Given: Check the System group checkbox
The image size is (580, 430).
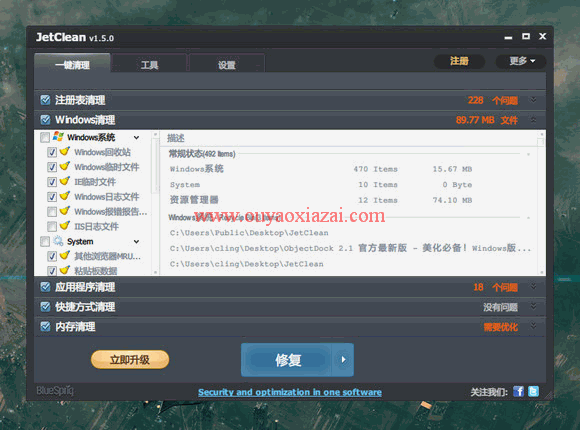Looking at the screenshot, I should (x=45, y=242).
